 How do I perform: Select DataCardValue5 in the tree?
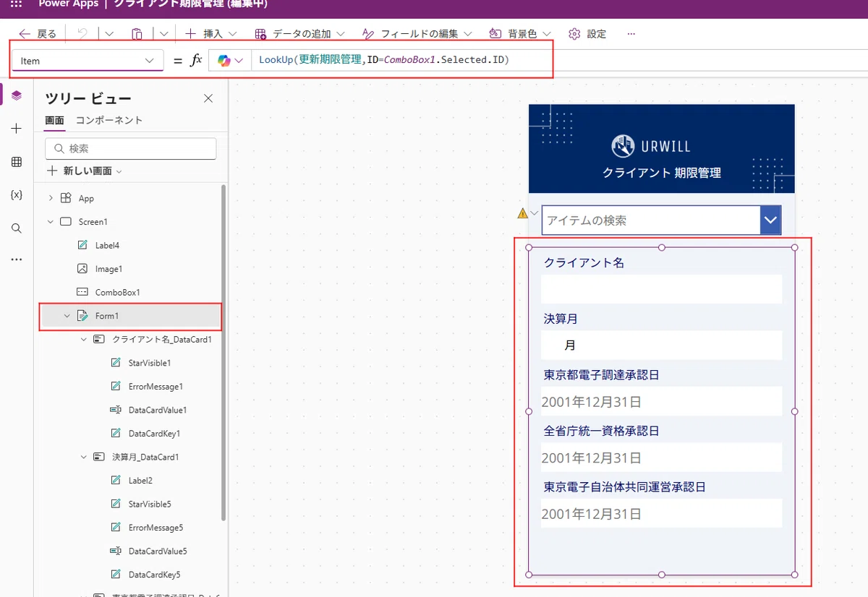[x=158, y=551]
